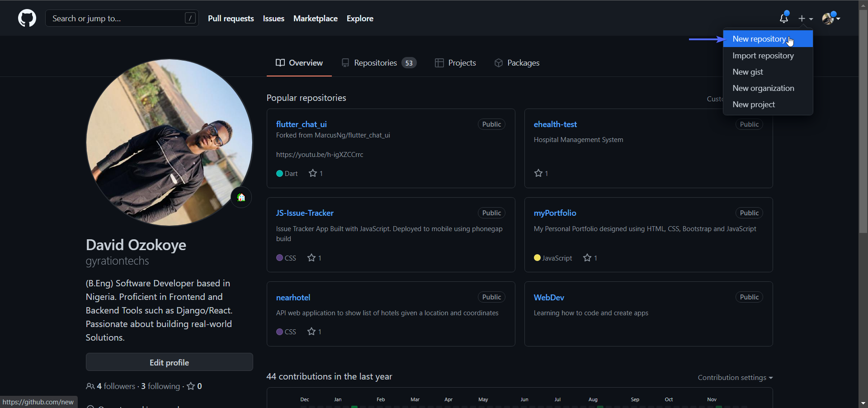
Task: Switch to Overview tab
Action: click(x=299, y=63)
